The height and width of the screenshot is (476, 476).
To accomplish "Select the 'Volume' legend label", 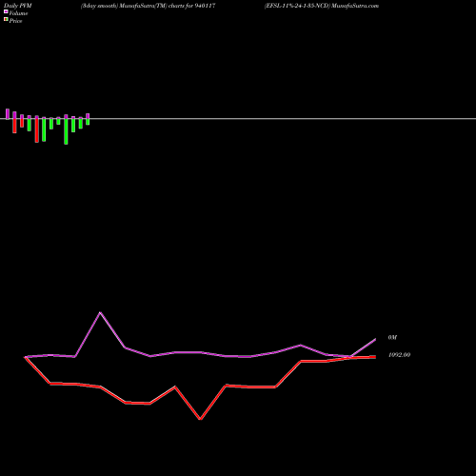I will tap(18, 13).
